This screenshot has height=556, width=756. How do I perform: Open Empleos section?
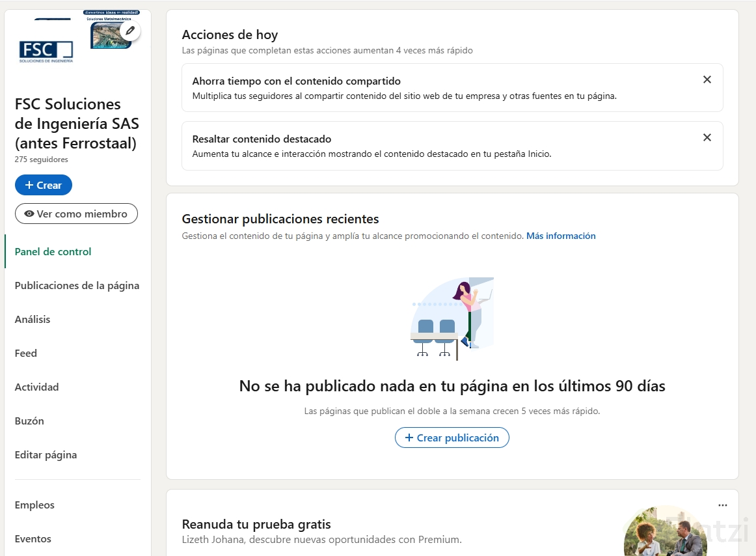[x=34, y=505]
